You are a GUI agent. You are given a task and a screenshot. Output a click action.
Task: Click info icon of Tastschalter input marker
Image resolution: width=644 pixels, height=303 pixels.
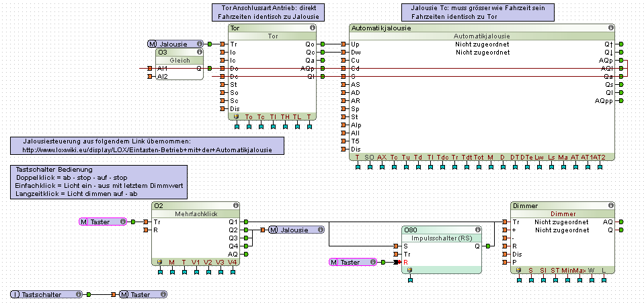[x=77, y=294]
